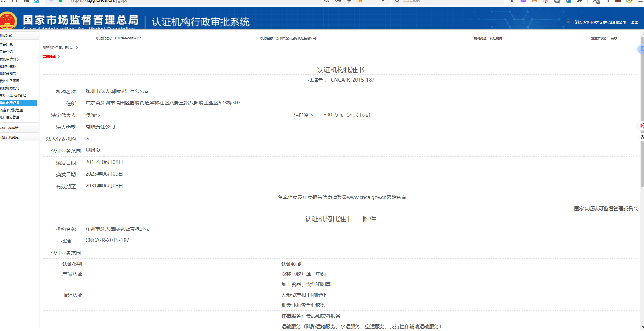The width and height of the screenshot is (644, 331).
Task: Open 系统消息 in the sidebar
Action: (6, 45)
